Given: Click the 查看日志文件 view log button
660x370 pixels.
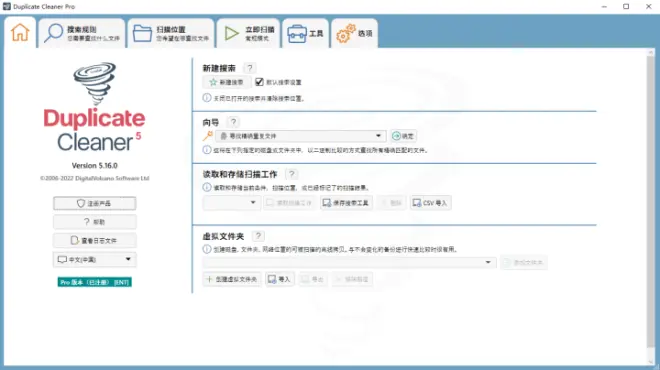Looking at the screenshot, I should tap(95, 240).
